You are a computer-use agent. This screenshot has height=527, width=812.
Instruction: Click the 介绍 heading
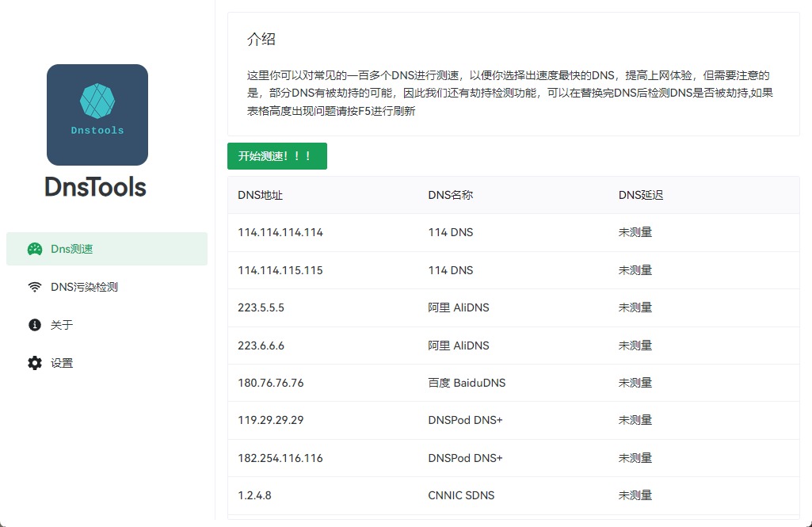tap(261, 40)
